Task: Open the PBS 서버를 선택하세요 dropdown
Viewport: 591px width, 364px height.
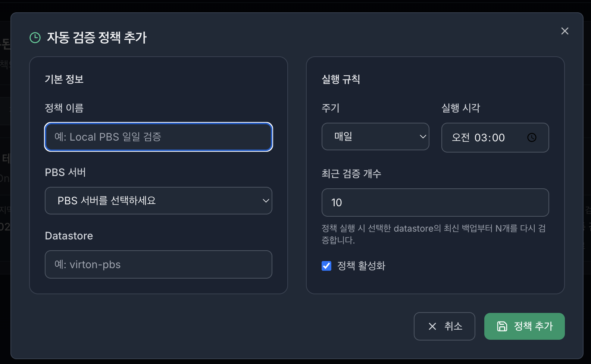Action: (158, 201)
